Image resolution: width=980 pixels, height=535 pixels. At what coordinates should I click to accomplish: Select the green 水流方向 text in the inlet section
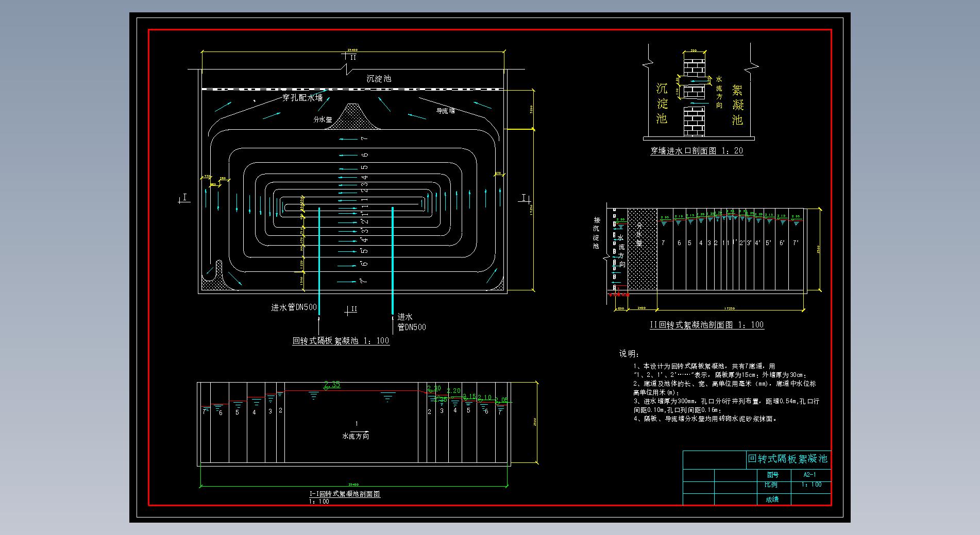click(x=719, y=92)
